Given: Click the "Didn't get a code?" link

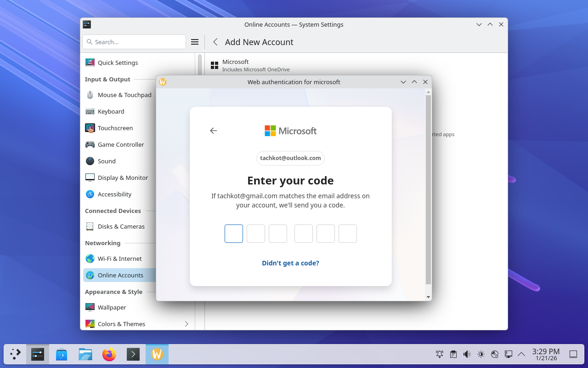Looking at the screenshot, I should tap(290, 263).
